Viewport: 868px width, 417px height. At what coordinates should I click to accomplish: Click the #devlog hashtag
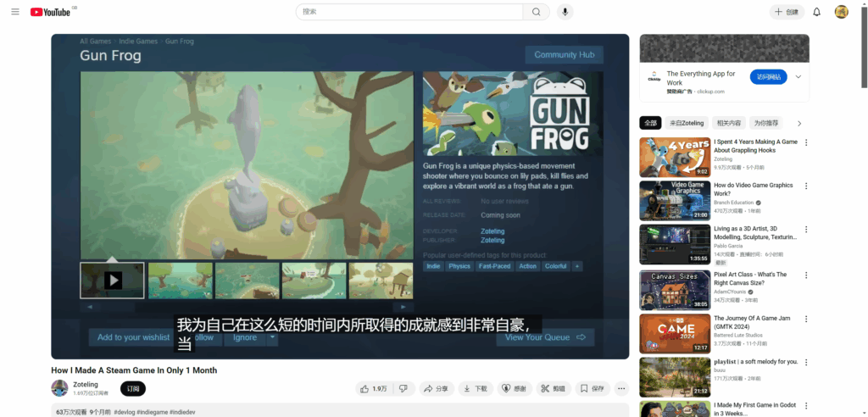point(124,413)
